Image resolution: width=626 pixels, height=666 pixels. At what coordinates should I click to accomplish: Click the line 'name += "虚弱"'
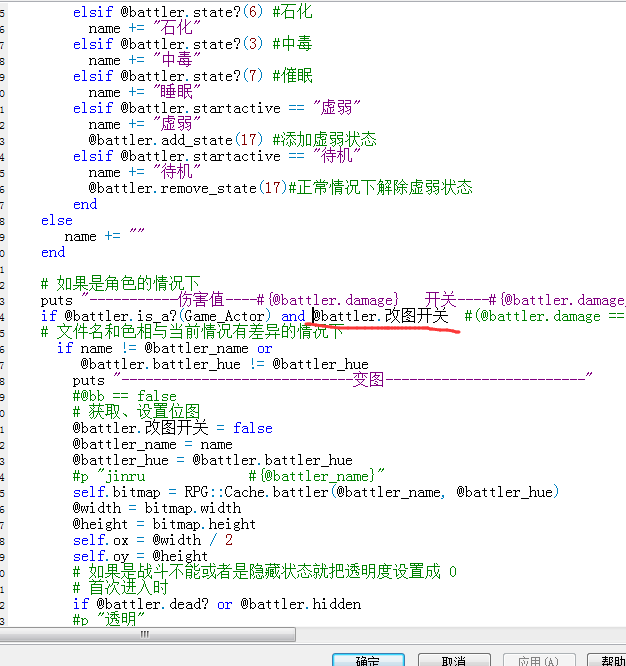tap(144, 124)
